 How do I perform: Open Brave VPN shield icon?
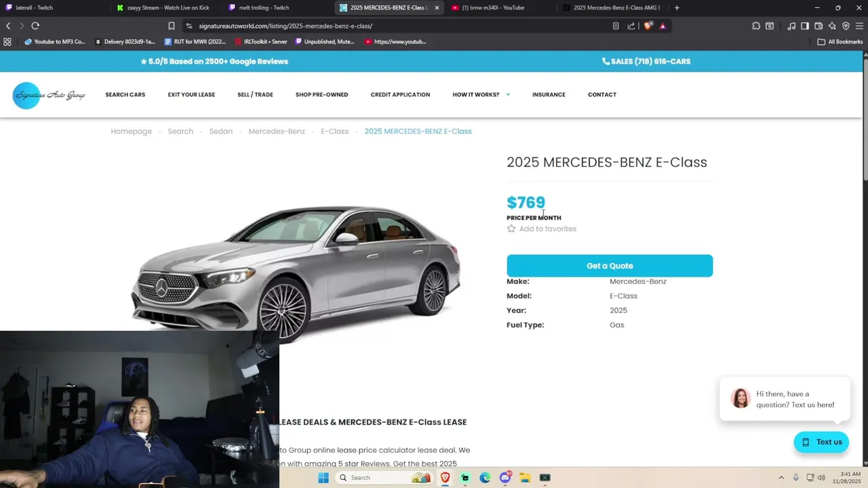pos(846,26)
